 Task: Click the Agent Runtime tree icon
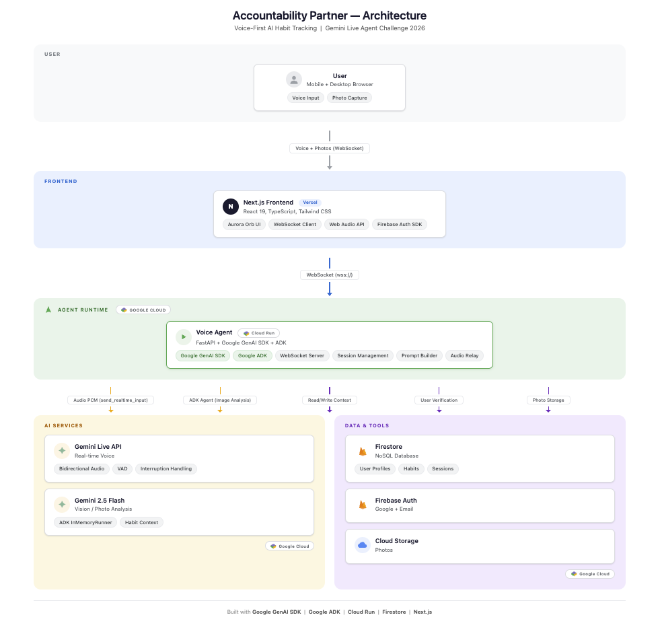coord(48,310)
